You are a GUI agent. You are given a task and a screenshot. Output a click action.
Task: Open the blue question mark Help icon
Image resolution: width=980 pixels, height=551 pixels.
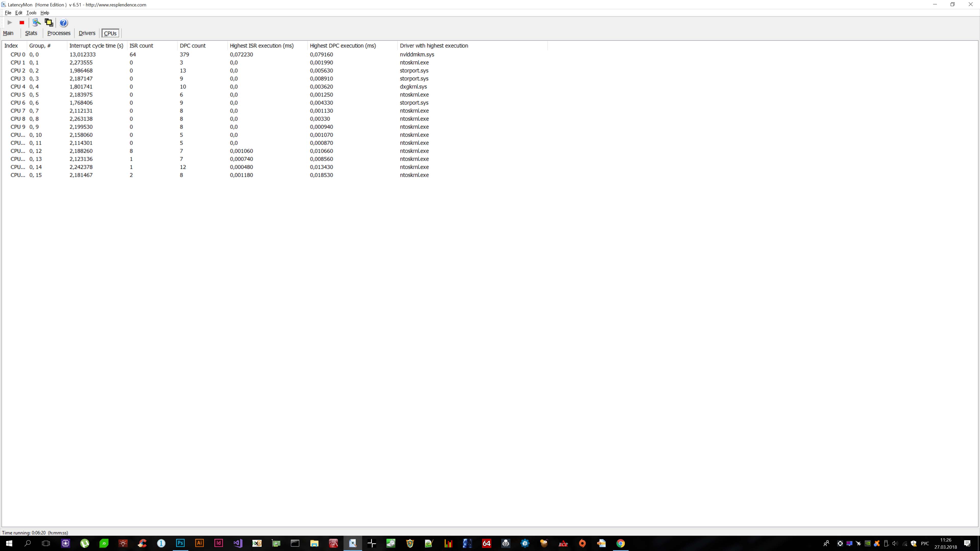tap(64, 23)
